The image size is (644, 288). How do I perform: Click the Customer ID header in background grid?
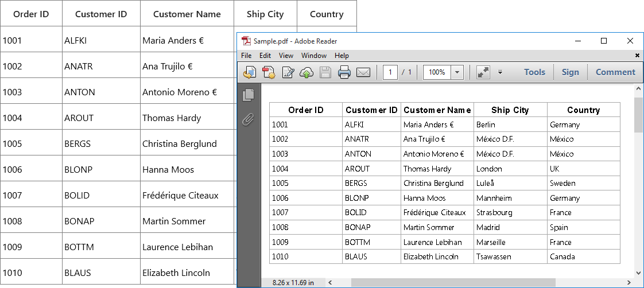[101, 14]
